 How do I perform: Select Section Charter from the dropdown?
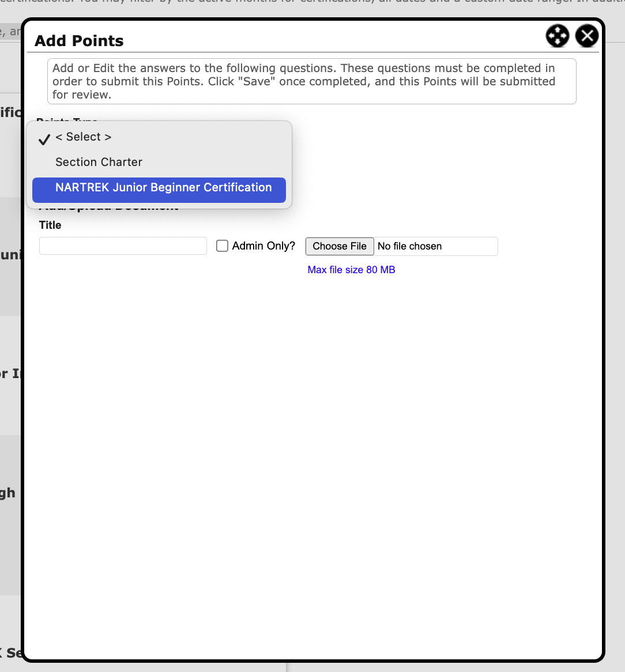(x=99, y=163)
